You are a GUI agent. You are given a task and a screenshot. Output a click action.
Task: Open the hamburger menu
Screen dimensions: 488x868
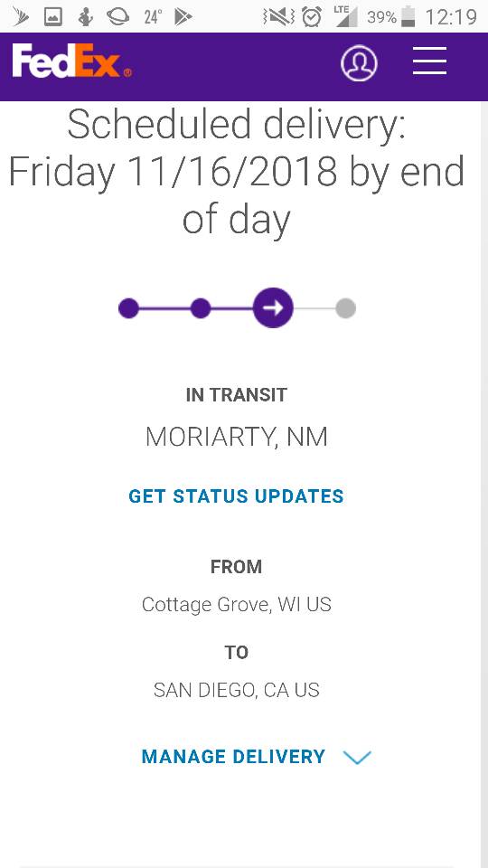[x=430, y=61]
